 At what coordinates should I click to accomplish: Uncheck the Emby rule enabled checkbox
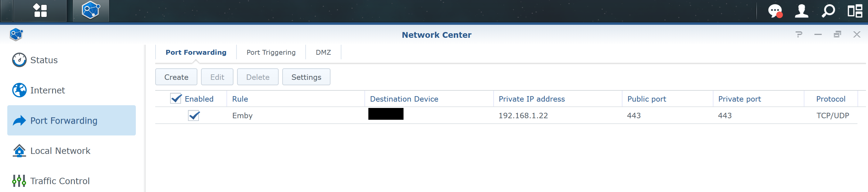[194, 116]
